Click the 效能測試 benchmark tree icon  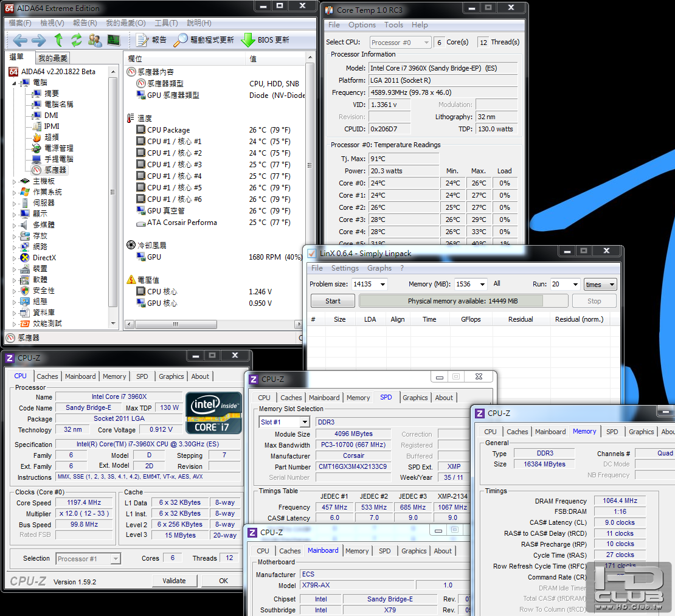[25, 324]
